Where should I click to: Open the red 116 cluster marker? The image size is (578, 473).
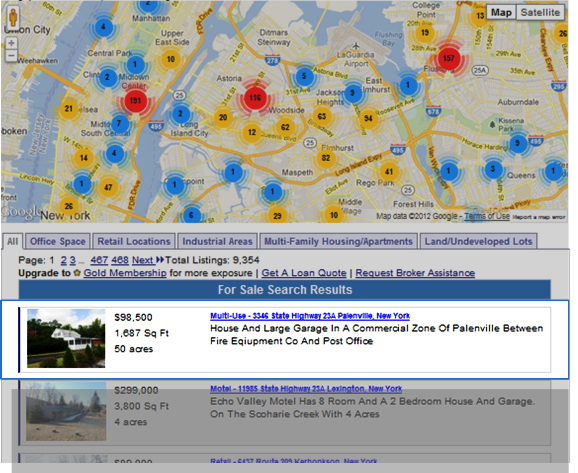[255, 98]
